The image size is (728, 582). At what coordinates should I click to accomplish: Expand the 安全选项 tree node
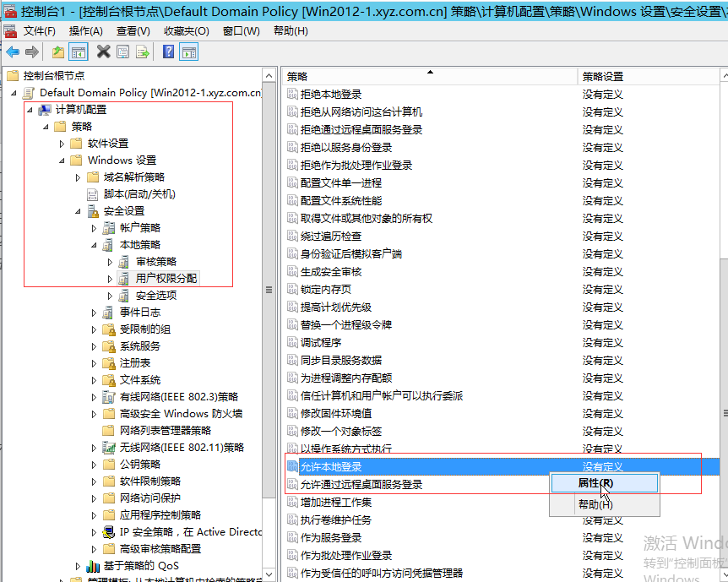pos(110,296)
